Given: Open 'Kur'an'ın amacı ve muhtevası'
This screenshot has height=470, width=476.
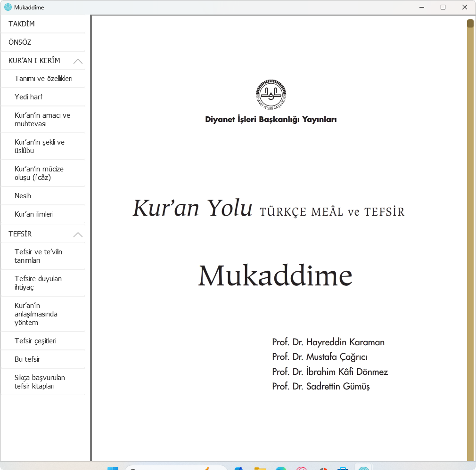Looking at the screenshot, I should [43, 120].
